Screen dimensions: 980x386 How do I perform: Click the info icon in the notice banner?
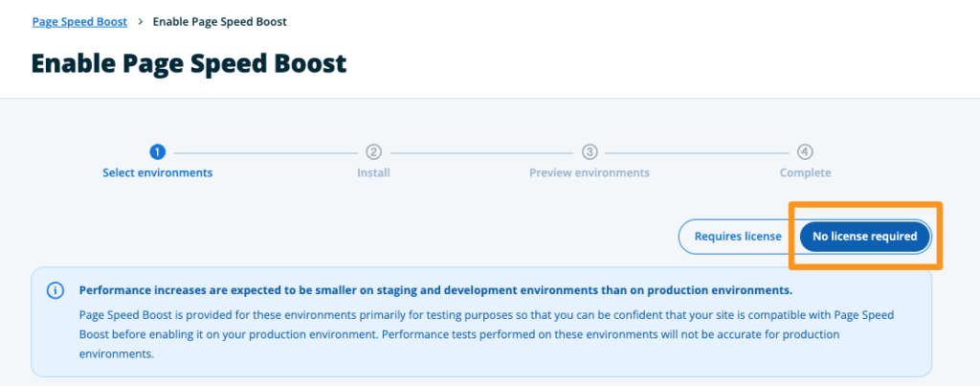click(56, 290)
